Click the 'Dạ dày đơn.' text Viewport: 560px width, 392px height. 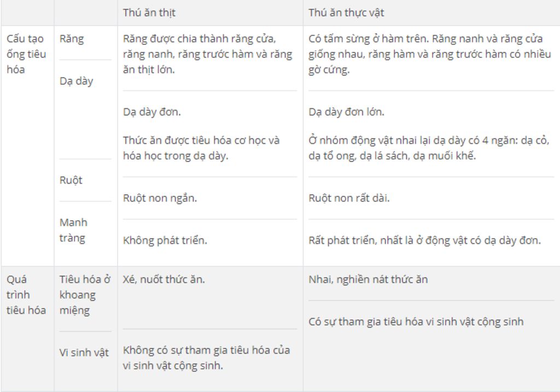click(x=152, y=112)
